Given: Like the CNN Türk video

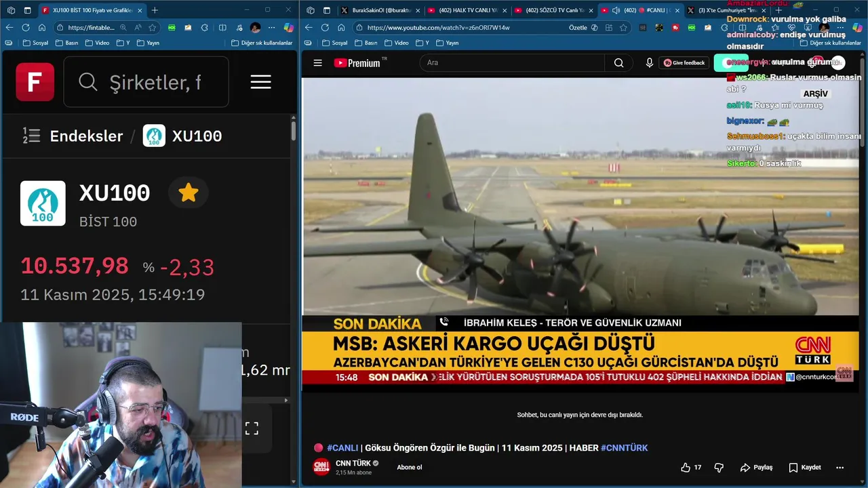Looking at the screenshot, I should (691, 468).
